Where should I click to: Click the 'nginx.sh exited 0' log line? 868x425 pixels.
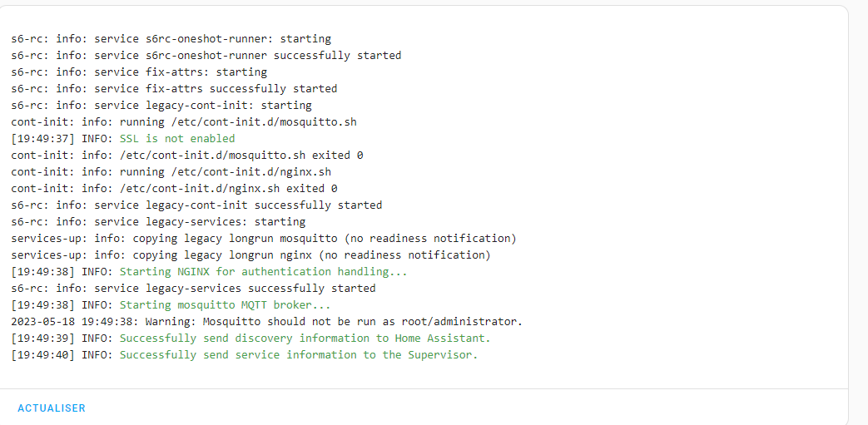click(174, 189)
